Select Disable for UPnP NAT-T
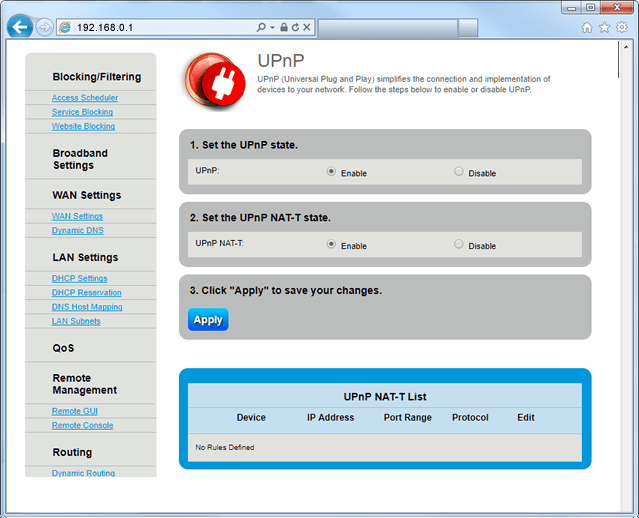This screenshot has width=639, height=518. [459, 244]
